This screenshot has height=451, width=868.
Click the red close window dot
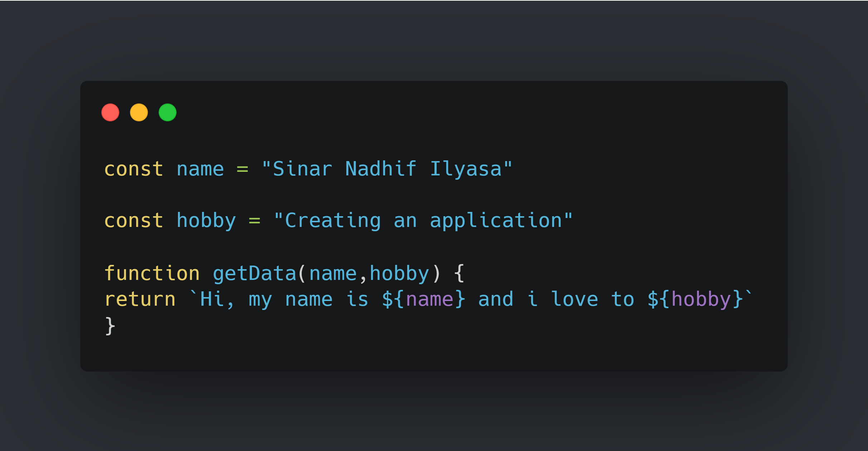coord(110,113)
